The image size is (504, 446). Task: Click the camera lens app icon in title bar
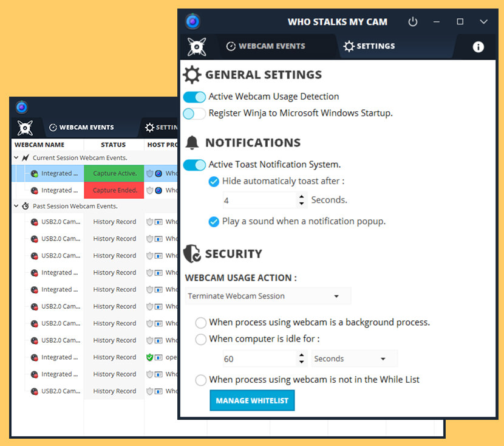coord(193,21)
